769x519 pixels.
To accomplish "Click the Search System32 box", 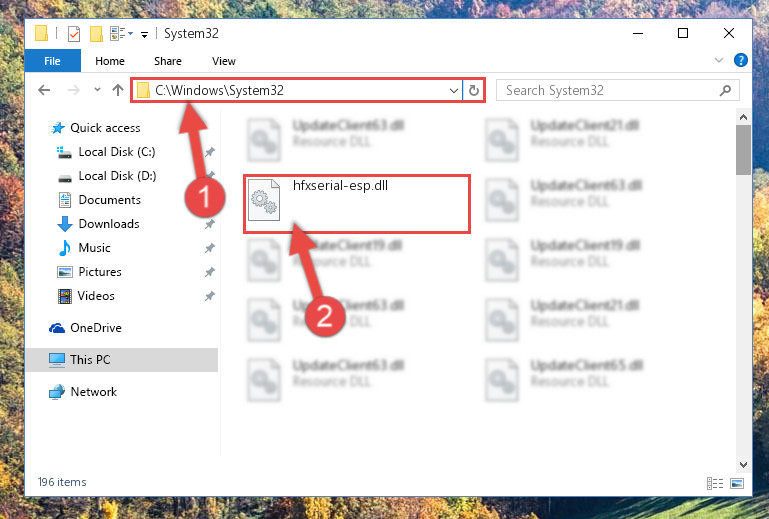I will pos(617,90).
